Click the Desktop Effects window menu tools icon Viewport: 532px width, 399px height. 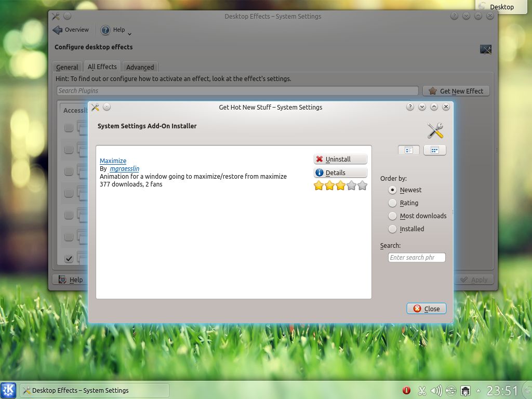point(56,16)
